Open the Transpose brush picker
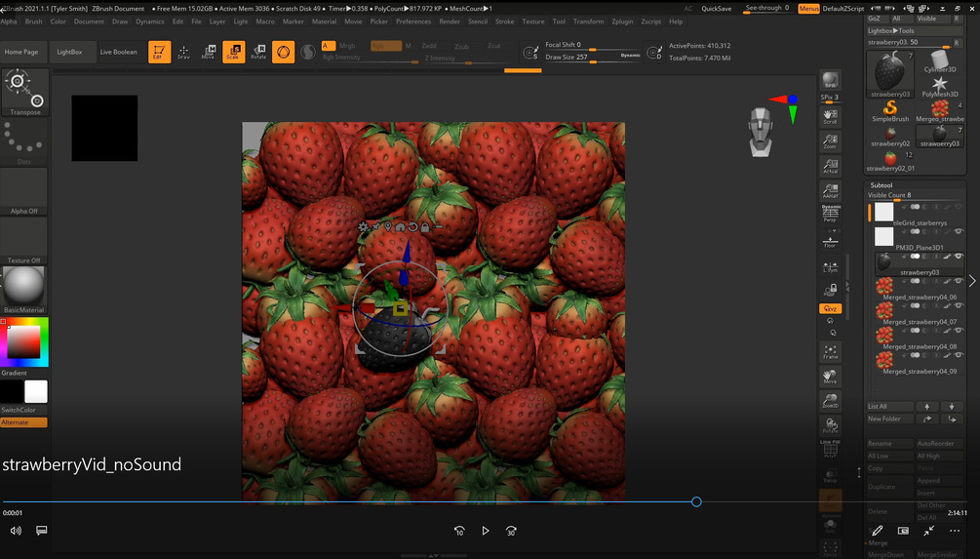 point(24,92)
